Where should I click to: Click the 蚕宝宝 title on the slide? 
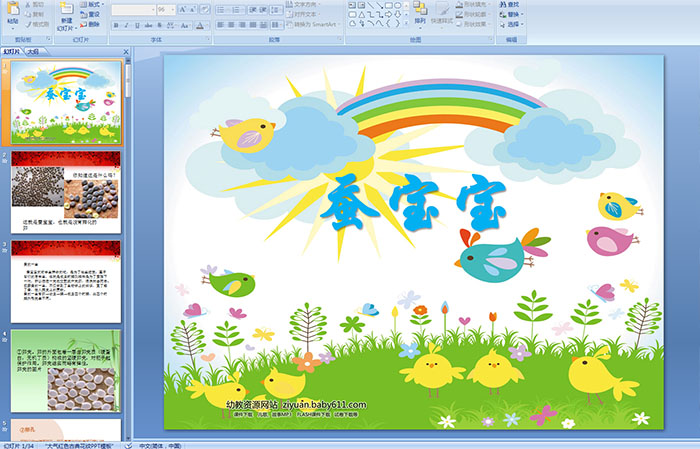(x=413, y=203)
